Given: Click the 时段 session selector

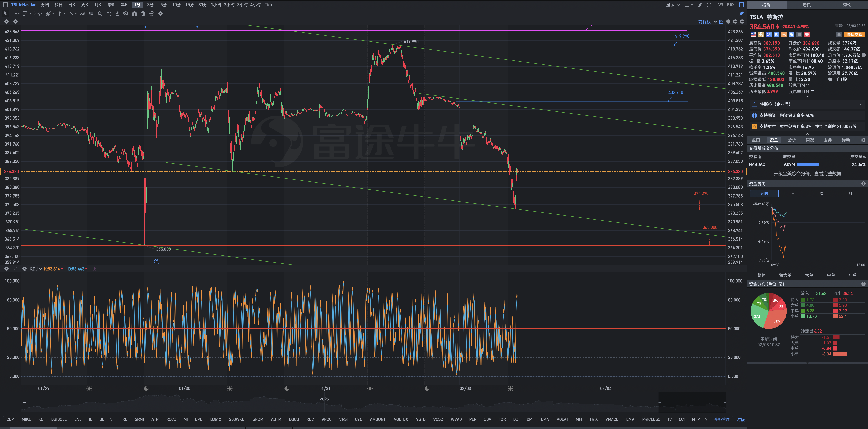Looking at the screenshot, I should [x=740, y=419].
